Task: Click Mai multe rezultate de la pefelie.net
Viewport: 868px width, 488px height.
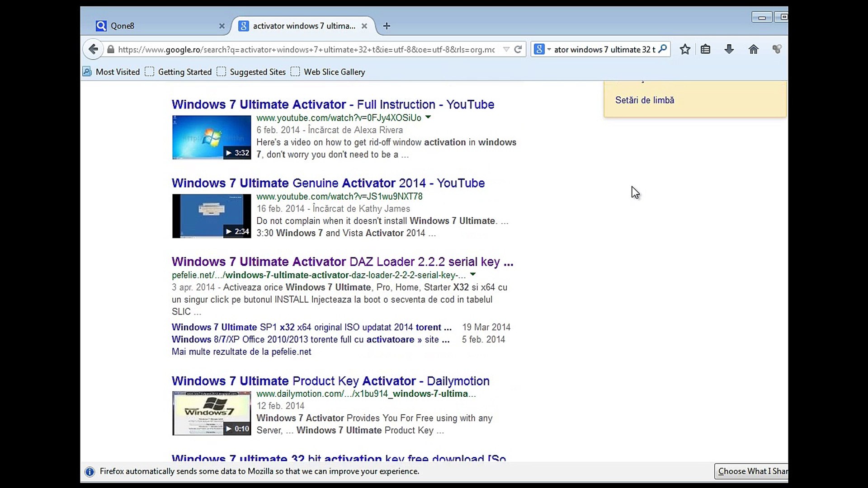Action: point(241,352)
